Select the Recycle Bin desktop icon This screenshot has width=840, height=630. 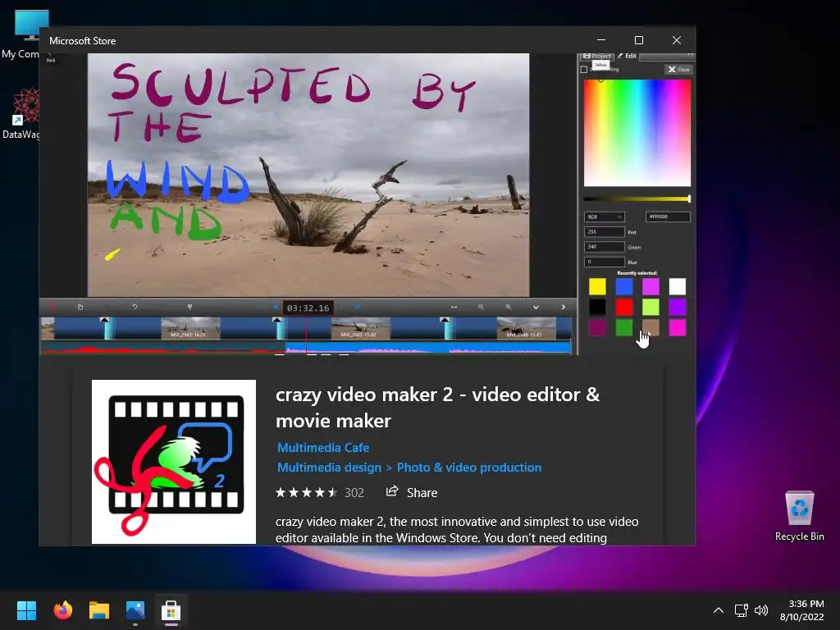click(x=799, y=516)
